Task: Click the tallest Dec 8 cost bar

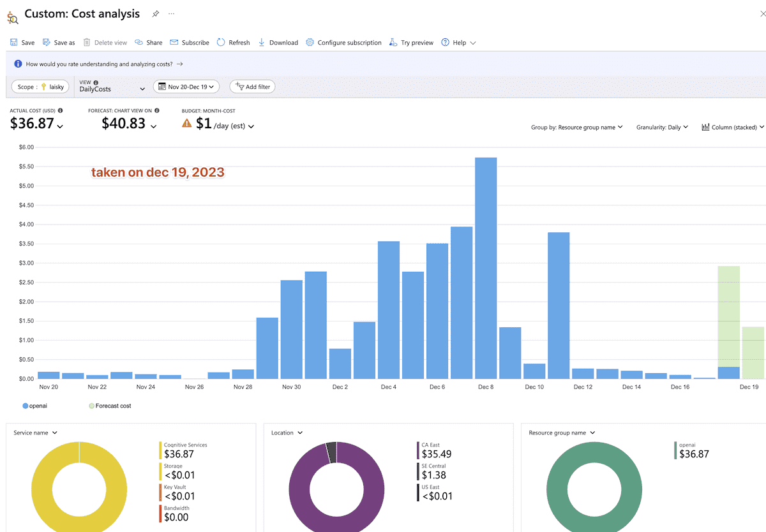Action: coord(486,268)
